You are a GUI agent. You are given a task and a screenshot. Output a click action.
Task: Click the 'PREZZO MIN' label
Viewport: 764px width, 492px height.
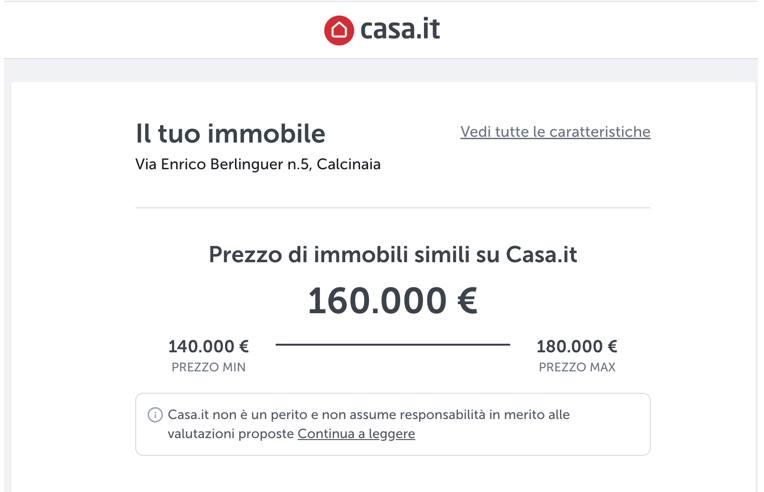[x=208, y=367]
